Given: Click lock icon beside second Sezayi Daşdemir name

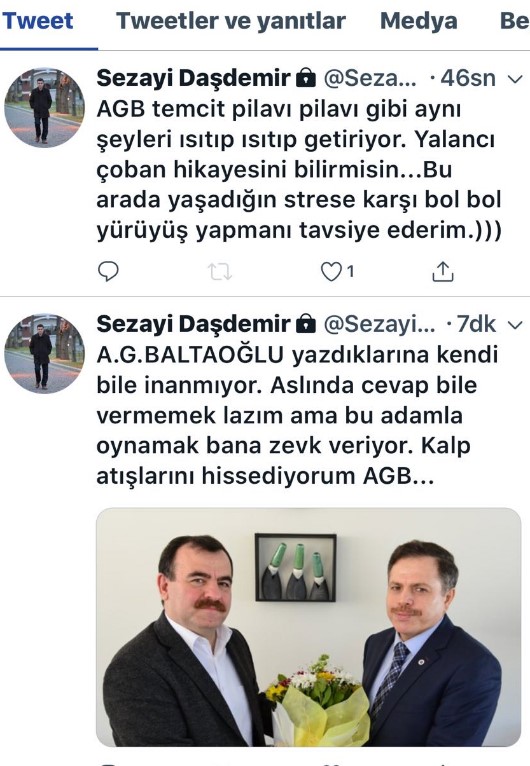Looking at the screenshot, I should click(306, 324).
